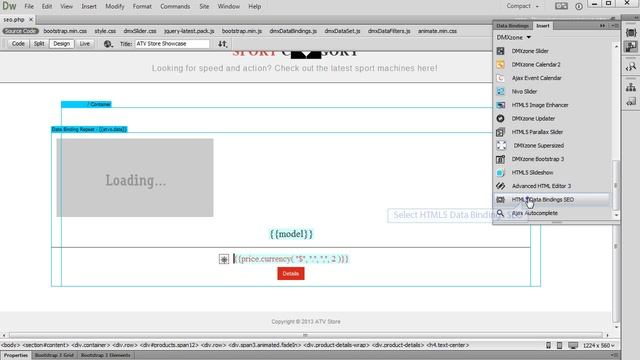
Task: Switch to mobile size preview
Action: (549, 345)
